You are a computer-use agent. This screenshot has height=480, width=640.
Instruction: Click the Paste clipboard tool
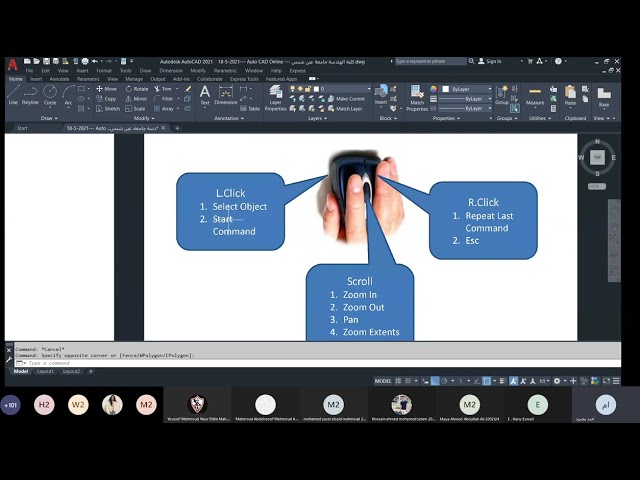click(570, 95)
